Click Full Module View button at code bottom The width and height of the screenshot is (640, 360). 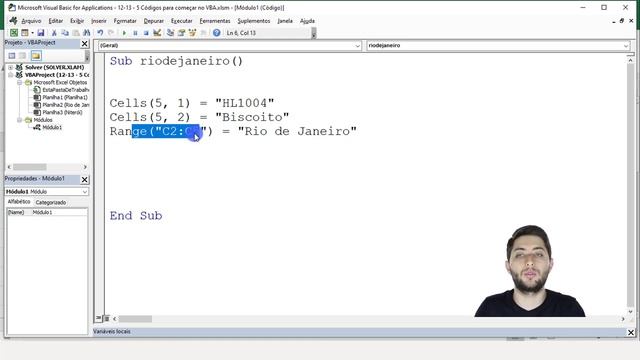(107, 318)
